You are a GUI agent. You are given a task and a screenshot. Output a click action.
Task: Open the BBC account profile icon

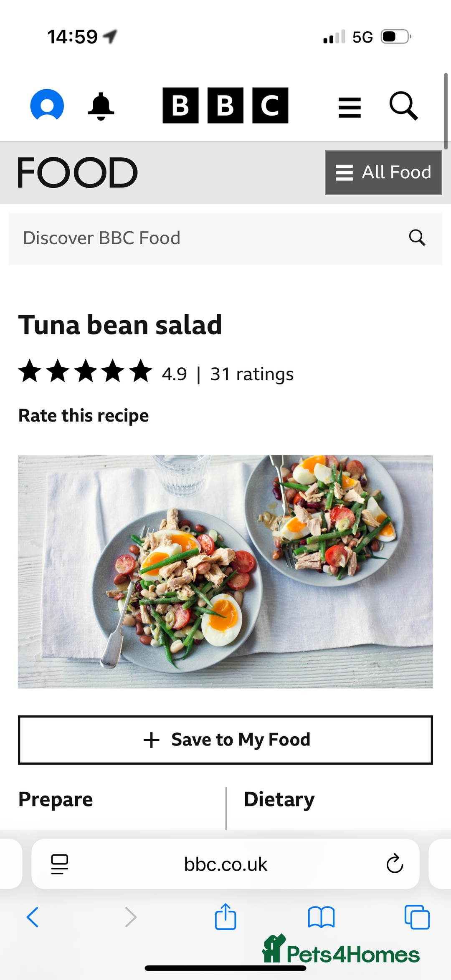coord(47,105)
